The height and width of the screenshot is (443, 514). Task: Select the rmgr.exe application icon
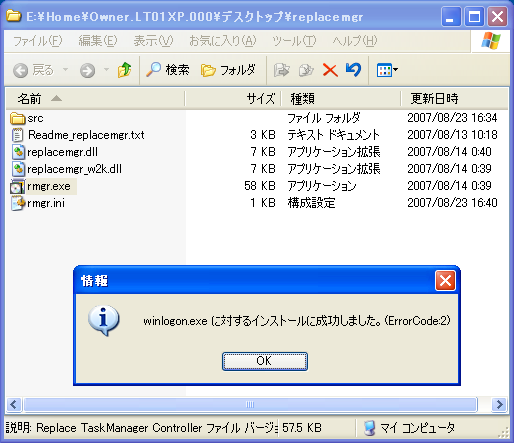click(x=17, y=187)
